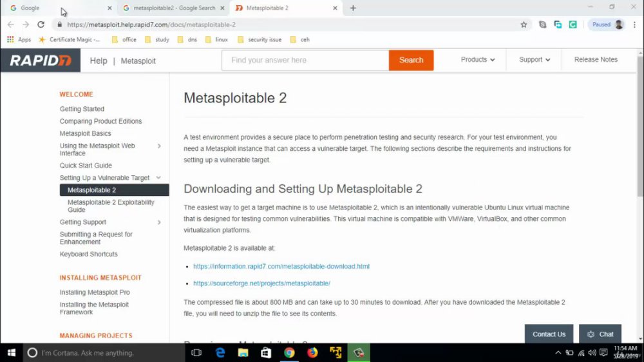Open the dns bookmarks folder
644x362 pixels.
187,39
